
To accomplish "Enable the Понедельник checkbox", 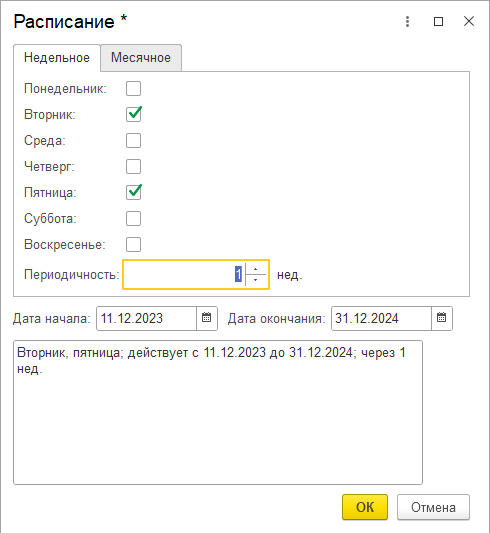I will coord(133,89).
